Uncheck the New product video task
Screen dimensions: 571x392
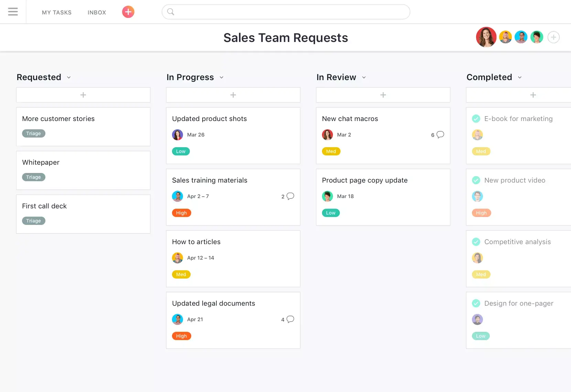[476, 180]
